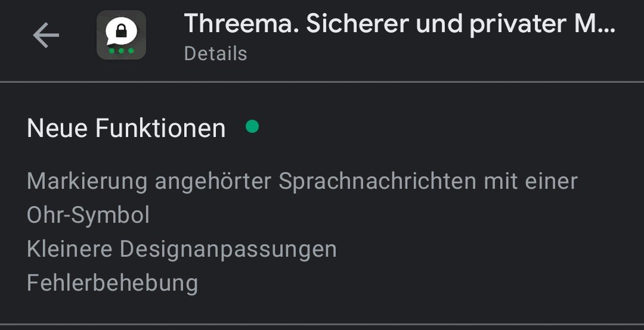Click the divider line below Fehlerbehebung

[322, 324]
